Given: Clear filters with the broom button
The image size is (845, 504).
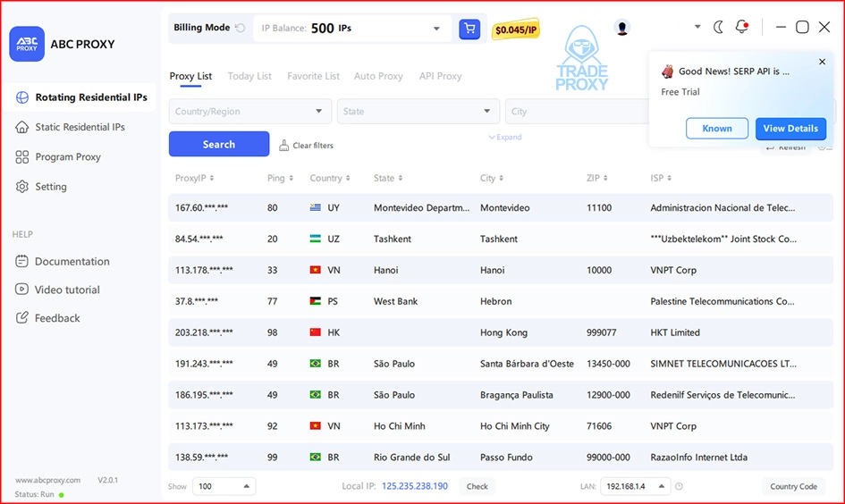Looking at the screenshot, I should tap(306, 146).
